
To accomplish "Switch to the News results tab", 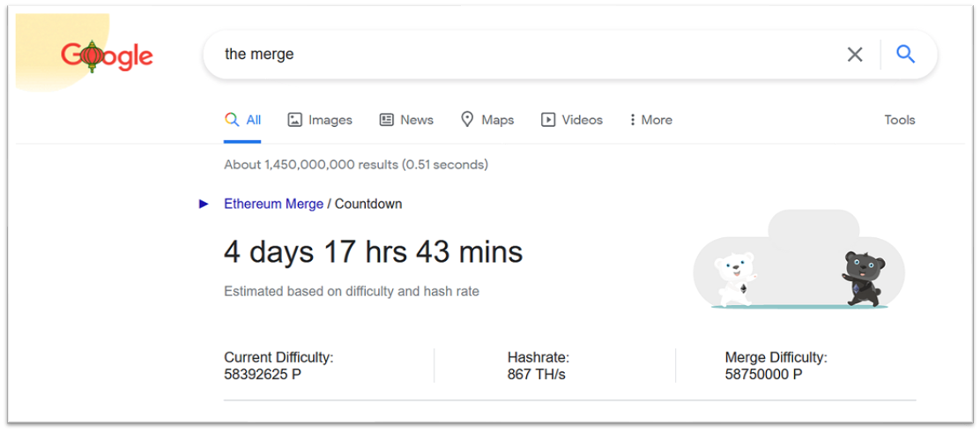I will pyautogui.click(x=406, y=119).
